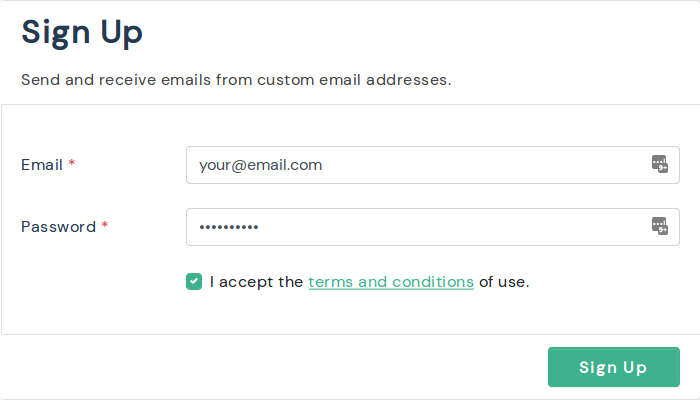
Task: Uncheck the green checkmark box
Action: click(194, 282)
